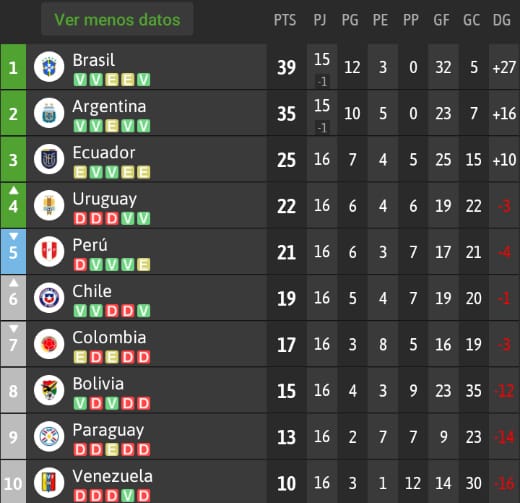Click the green position 1 swatch

(13, 67)
